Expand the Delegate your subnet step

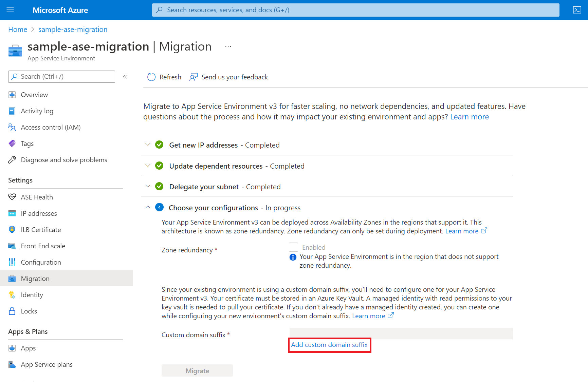point(148,186)
